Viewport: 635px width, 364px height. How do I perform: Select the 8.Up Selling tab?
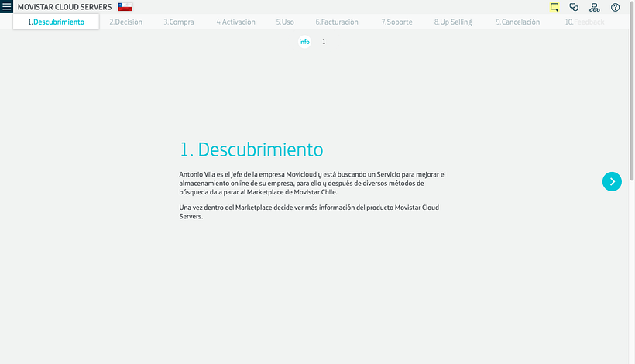(x=453, y=22)
